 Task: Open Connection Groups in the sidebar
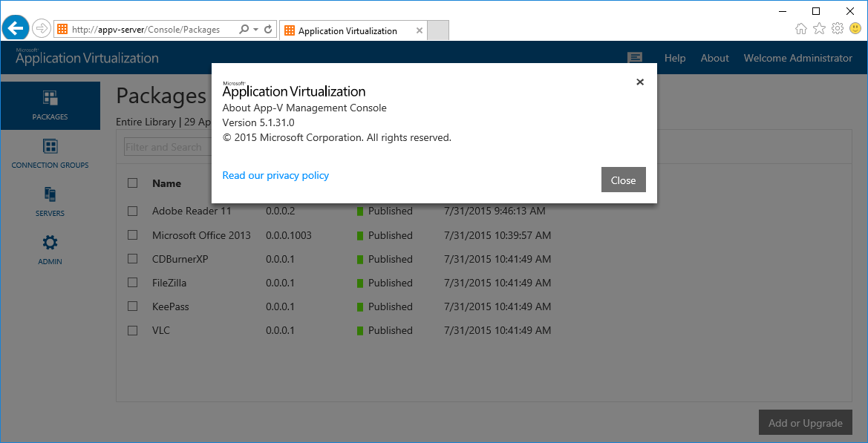click(x=50, y=154)
